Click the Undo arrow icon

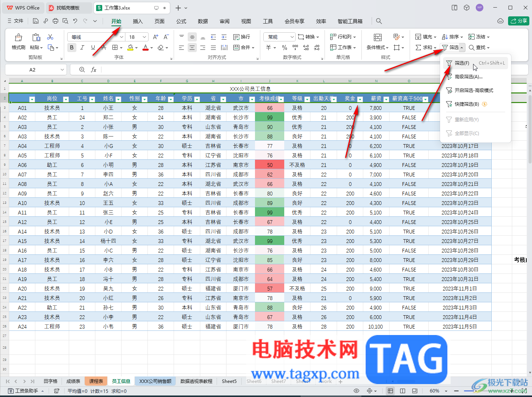pos(75,21)
